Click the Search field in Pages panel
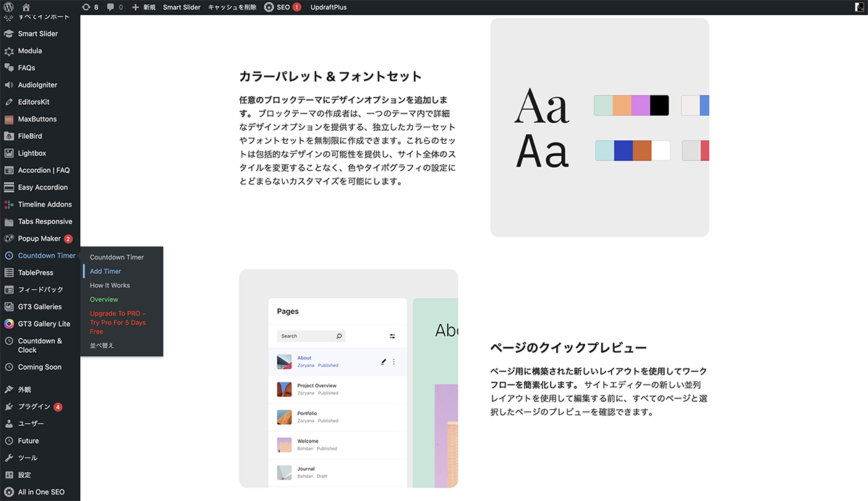 tap(305, 336)
